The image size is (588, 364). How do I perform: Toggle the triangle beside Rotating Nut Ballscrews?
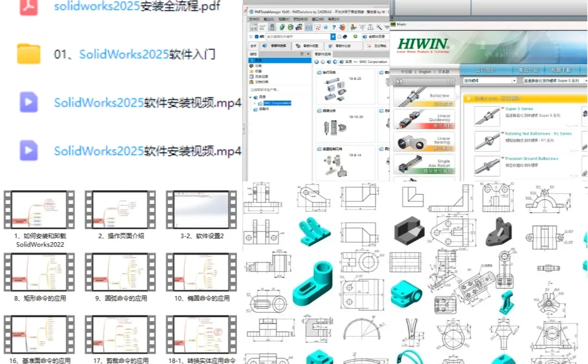(x=503, y=133)
